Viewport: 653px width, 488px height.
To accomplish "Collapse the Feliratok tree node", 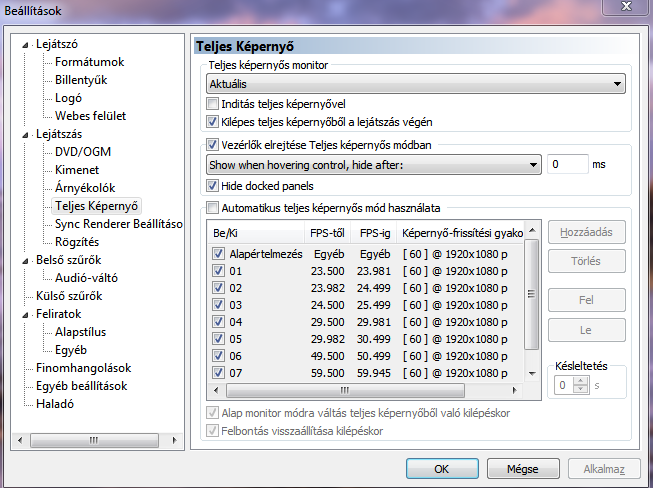I will 25,315.
